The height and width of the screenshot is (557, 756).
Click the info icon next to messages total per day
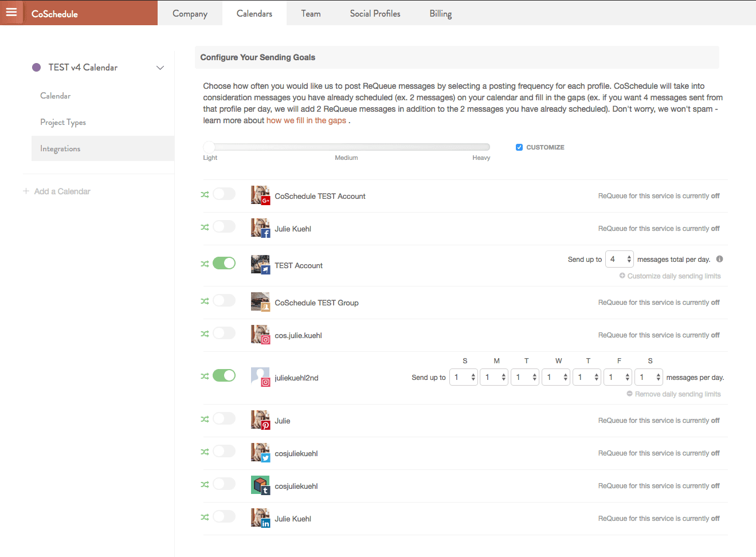(719, 259)
